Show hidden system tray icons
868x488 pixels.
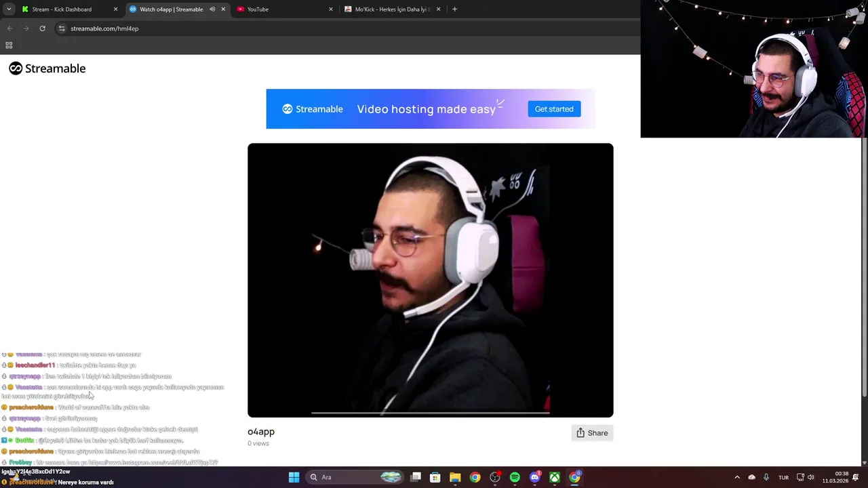click(737, 477)
